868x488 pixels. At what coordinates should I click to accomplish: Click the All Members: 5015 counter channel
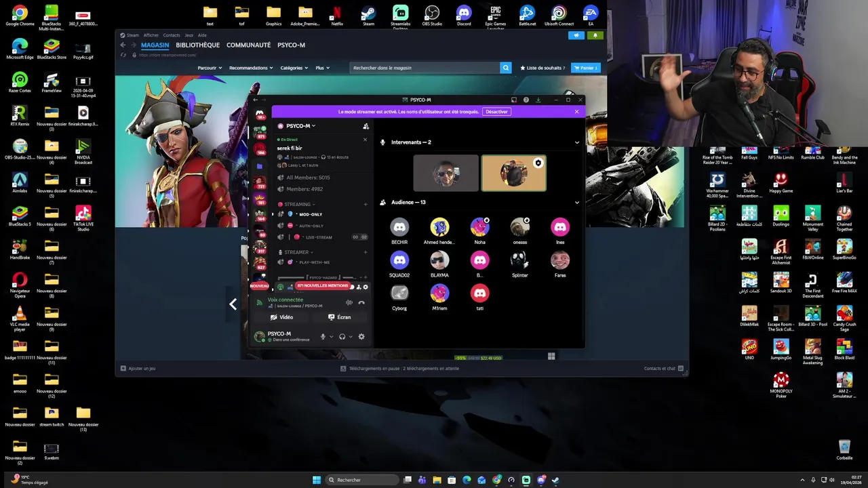[323, 178]
